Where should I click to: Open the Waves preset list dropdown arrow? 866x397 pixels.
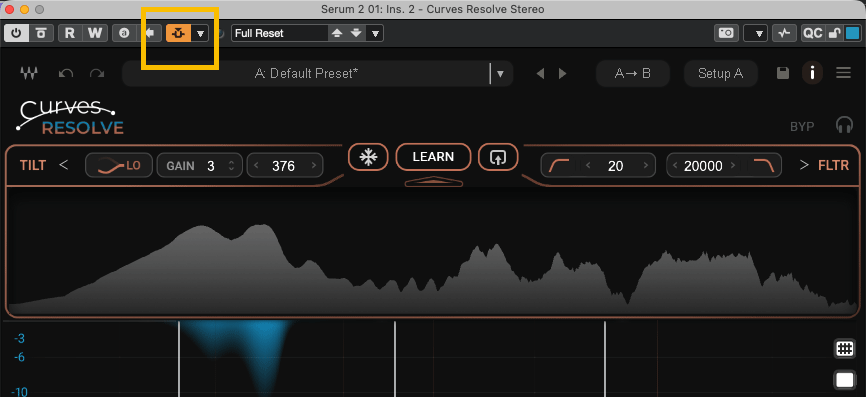point(500,74)
